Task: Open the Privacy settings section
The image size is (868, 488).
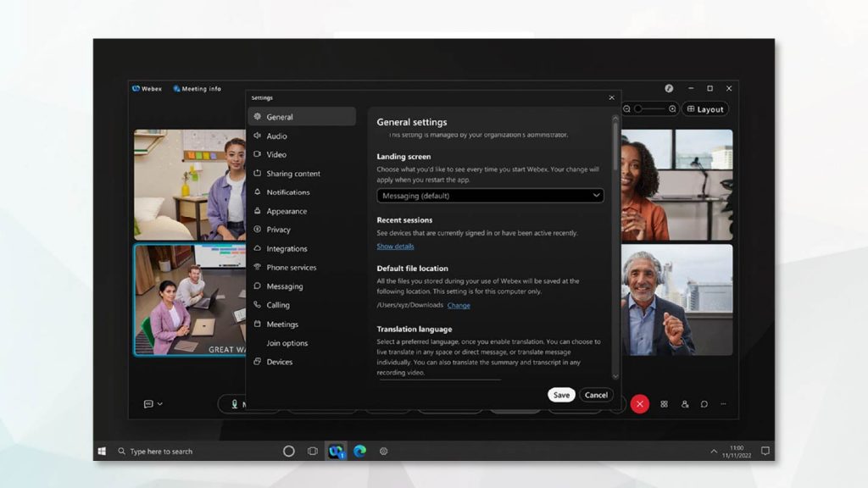Action: [278, 230]
